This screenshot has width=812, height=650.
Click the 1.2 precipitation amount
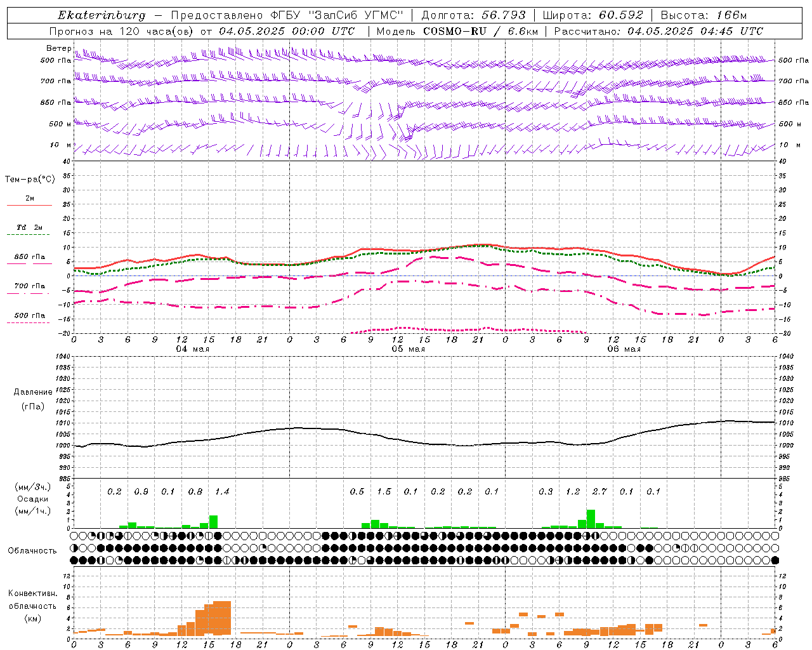click(573, 491)
